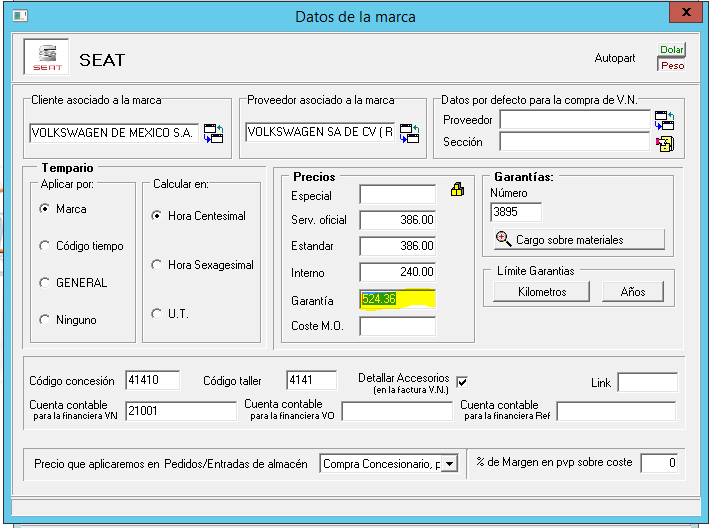The image size is (712, 528).
Task: Click Cuenta contable financiera Ref field
Action: (x=617, y=411)
